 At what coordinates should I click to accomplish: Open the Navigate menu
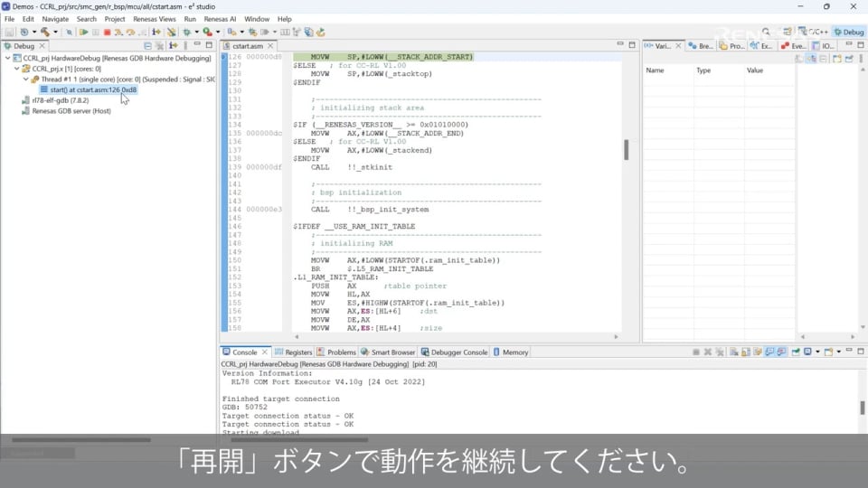55,19
